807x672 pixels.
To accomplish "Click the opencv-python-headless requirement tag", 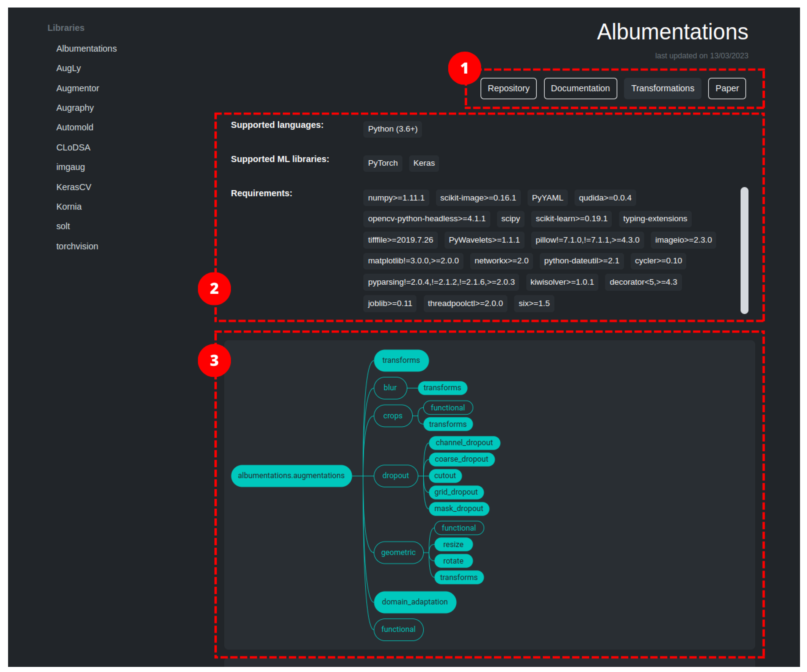I will (426, 219).
